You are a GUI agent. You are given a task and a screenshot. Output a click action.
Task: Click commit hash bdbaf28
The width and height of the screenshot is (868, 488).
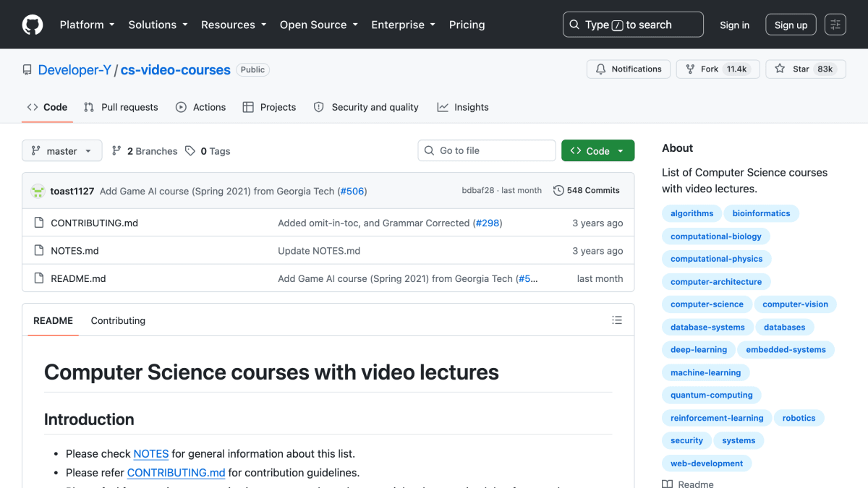point(478,190)
